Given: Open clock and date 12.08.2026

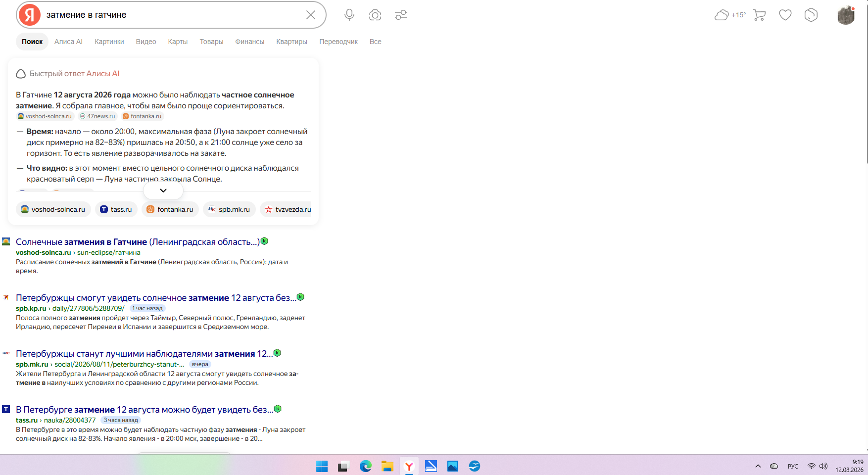Looking at the screenshot, I should coord(850,466).
